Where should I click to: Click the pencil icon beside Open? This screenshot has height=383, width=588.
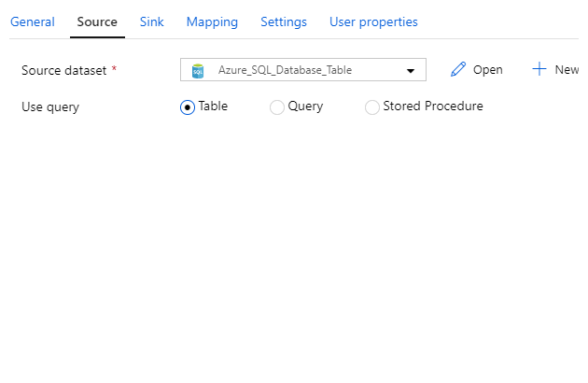tap(458, 70)
